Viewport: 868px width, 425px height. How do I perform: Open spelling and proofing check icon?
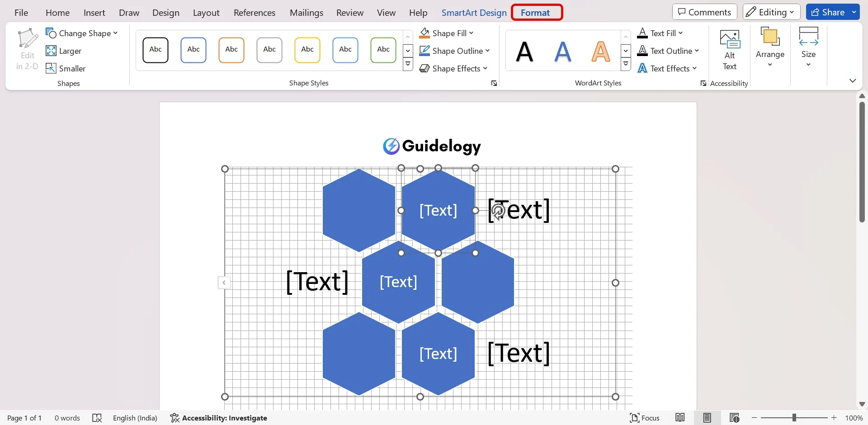pyautogui.click(x=97, y=418)
